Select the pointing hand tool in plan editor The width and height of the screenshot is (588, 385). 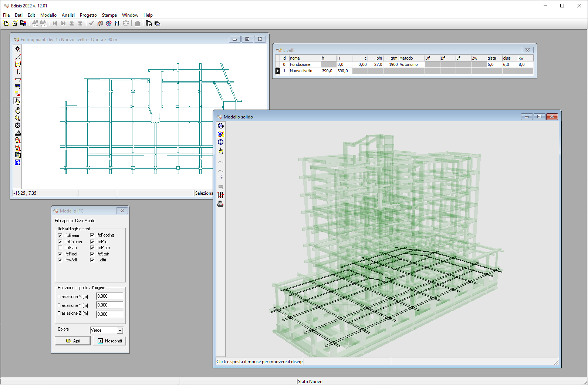click(17, 101)
